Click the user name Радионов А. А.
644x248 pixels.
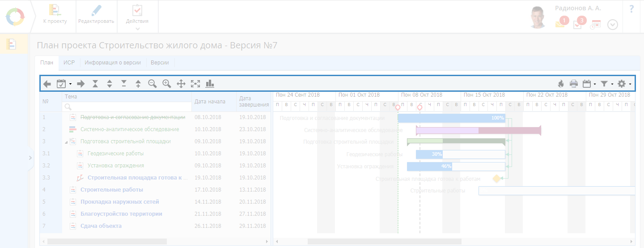coord(578,8)
